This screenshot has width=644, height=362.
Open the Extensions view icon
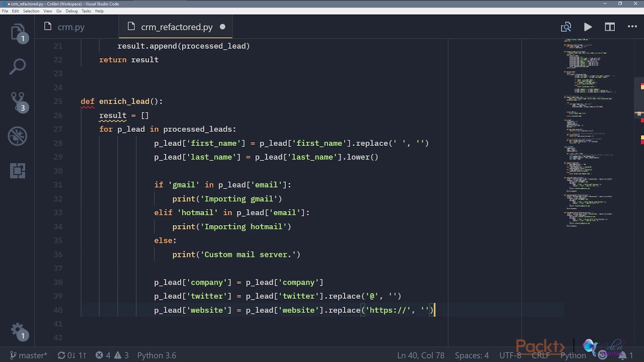click(x=18, y=171)
